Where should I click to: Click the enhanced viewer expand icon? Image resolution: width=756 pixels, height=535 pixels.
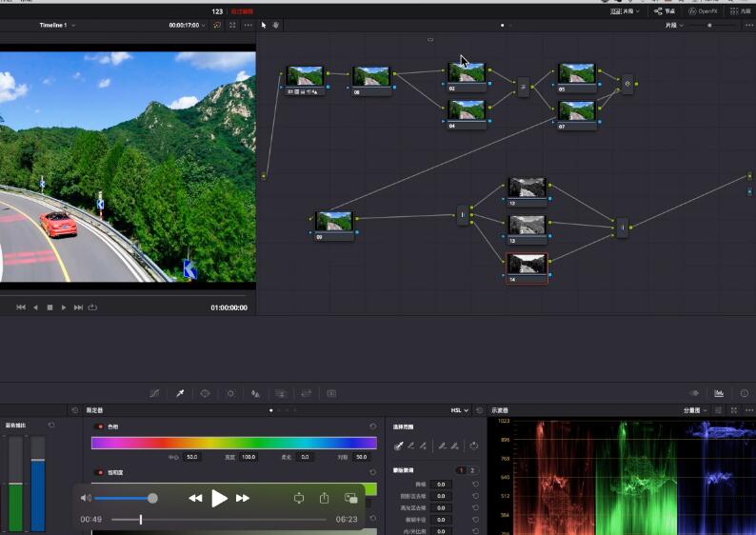(232, 25)
